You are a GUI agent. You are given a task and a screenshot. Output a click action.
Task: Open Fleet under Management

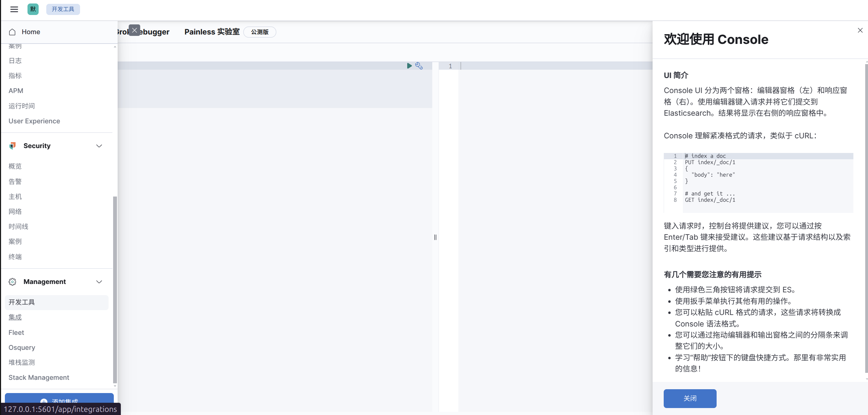(x=16, y=332)
